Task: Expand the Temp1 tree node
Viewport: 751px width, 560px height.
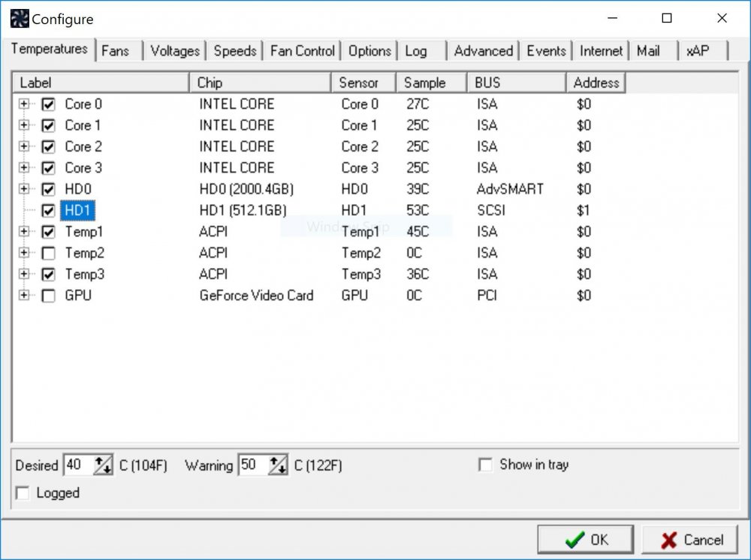Action: [x=23, y=232]
